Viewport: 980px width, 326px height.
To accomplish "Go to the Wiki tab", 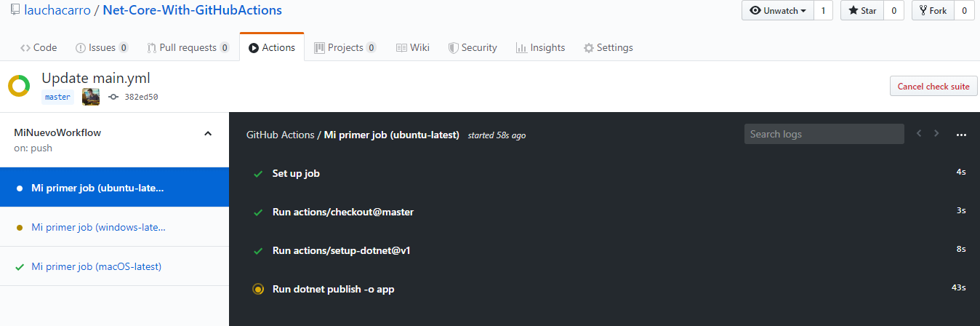I will [x=412, y=47].
